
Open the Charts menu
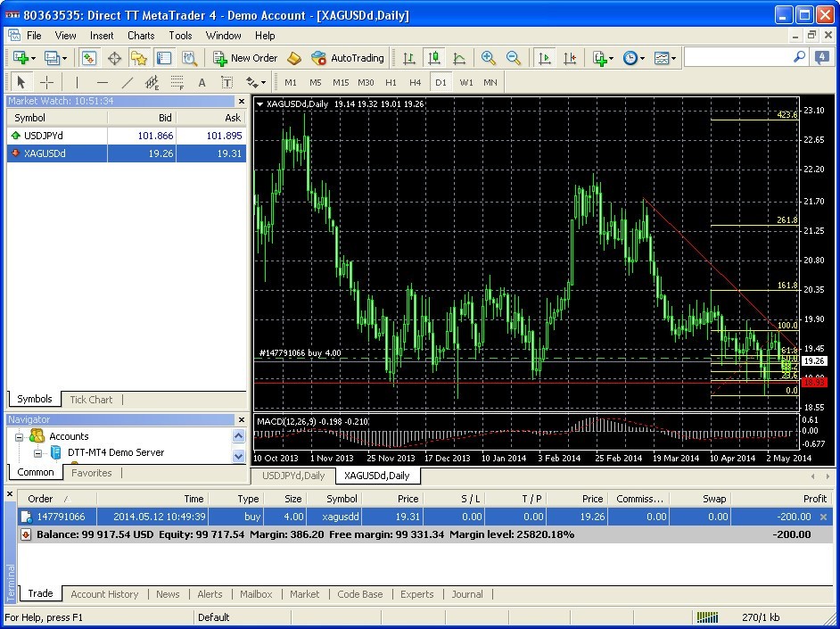(x=140, y=36)
